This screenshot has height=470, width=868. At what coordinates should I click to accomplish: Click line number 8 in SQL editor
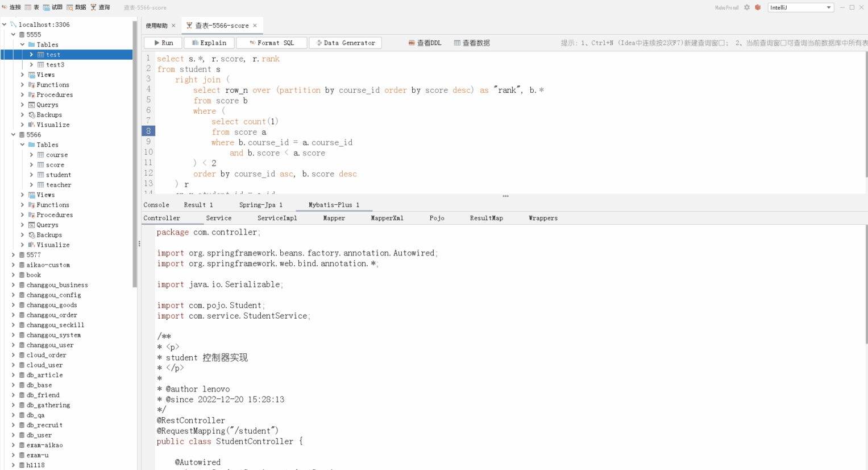pos(148,131)
